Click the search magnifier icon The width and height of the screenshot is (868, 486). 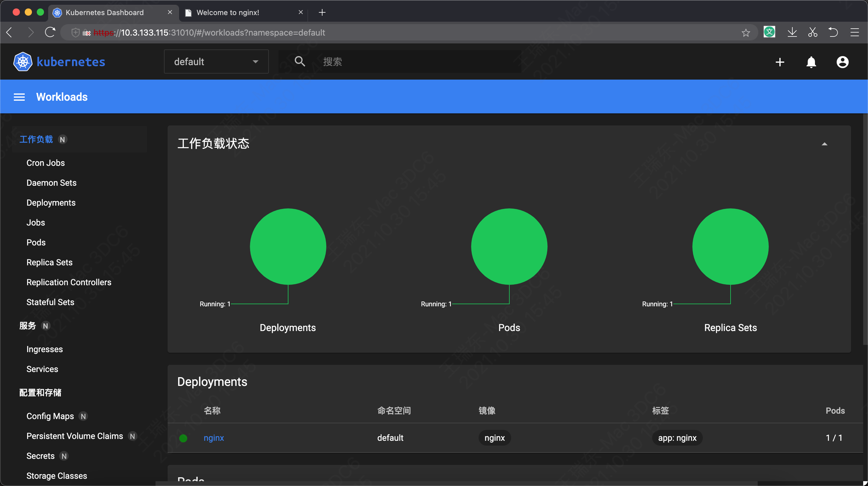[300, 61]
